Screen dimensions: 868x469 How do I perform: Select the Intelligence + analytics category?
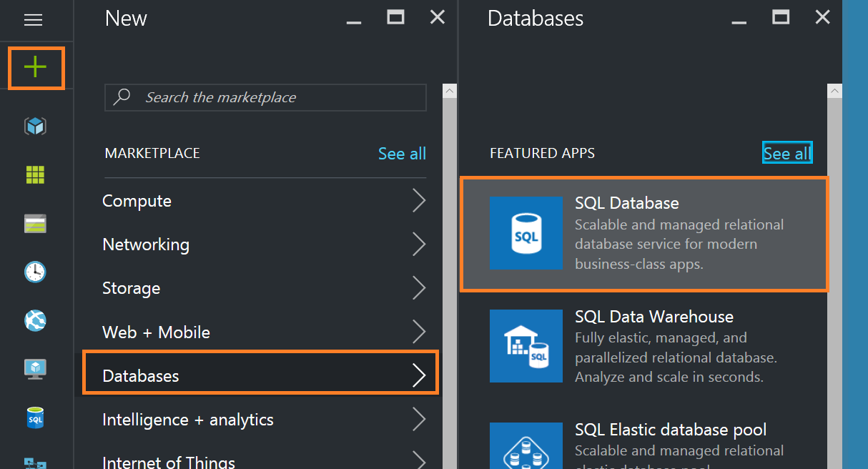(188, 420)
